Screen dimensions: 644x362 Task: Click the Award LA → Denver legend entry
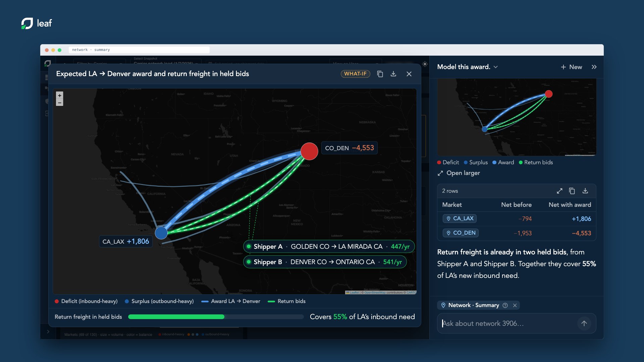pos(231,301)
